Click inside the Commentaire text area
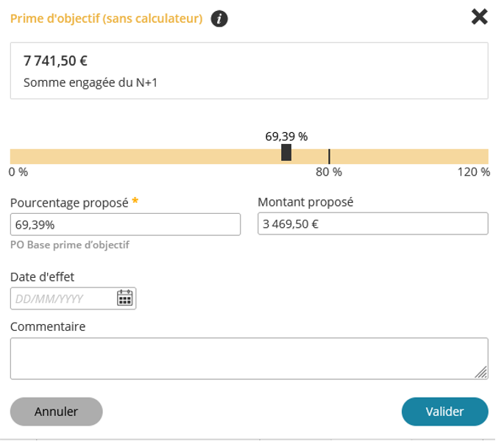Viewport: 504px width, 441px height. [249, 358]
